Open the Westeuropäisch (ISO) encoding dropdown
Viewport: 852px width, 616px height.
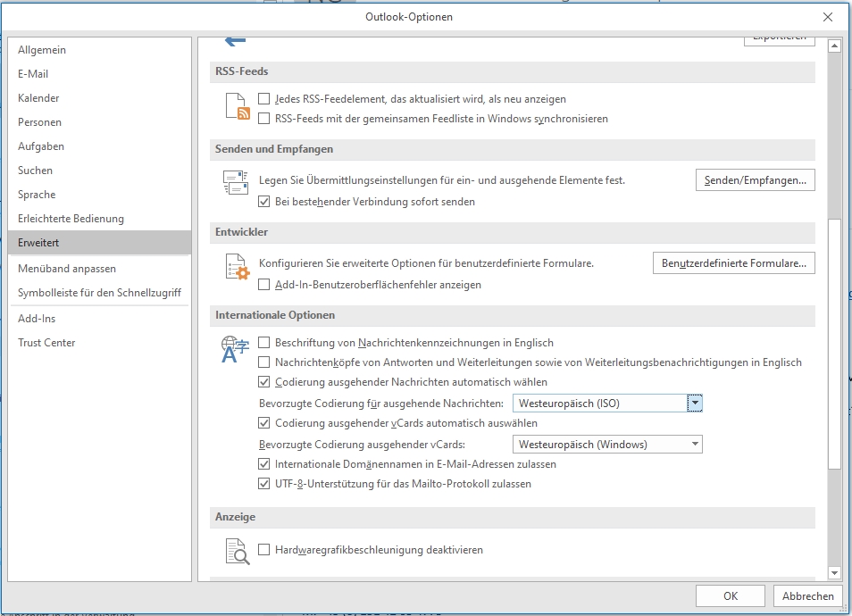coord(695,403)
